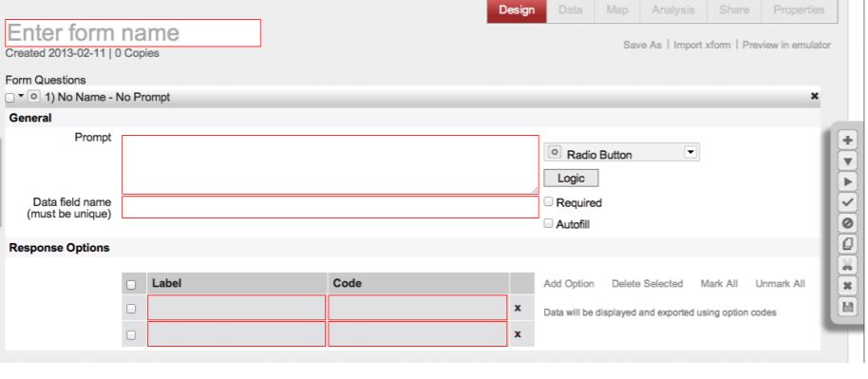Click the '1) No Name - No Prompt' title
This screenshot has width=868, height=379.
pos(107,97)
